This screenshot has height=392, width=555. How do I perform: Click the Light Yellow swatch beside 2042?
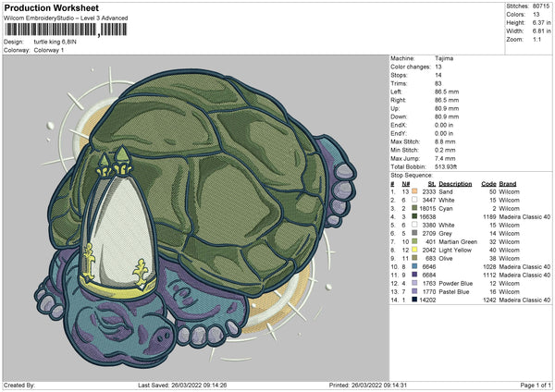coord(414,250)
